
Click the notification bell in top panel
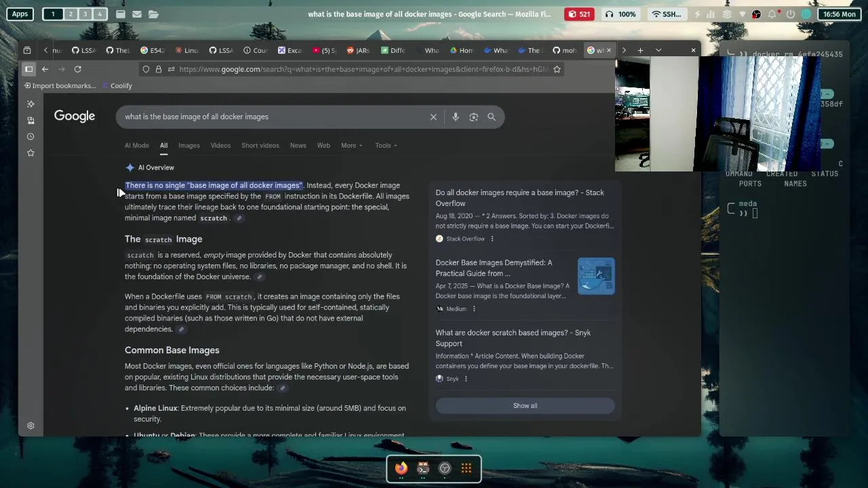(772, 14)
